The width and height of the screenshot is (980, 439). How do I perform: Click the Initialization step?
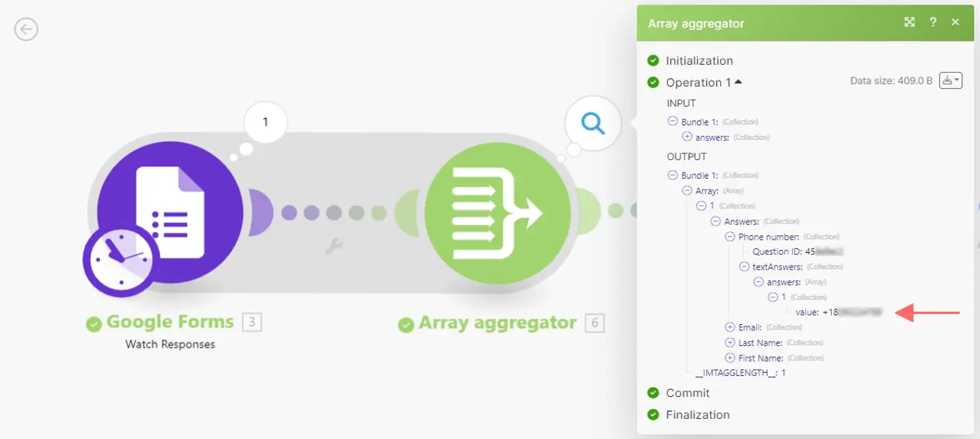coord(699,60)
